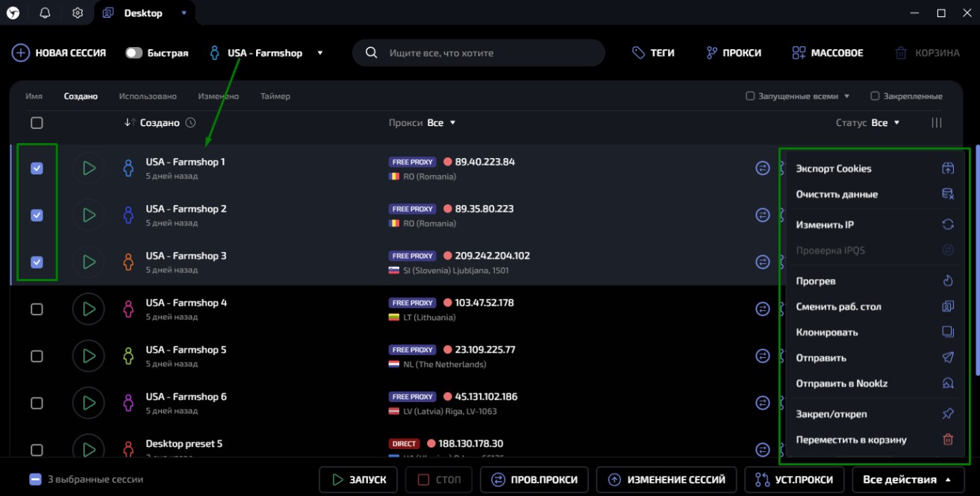Image resolution: width=980 pixels, height=496 pixels.
Task: Enable the Закрепленные checkbox
Action: coord(875,96)
